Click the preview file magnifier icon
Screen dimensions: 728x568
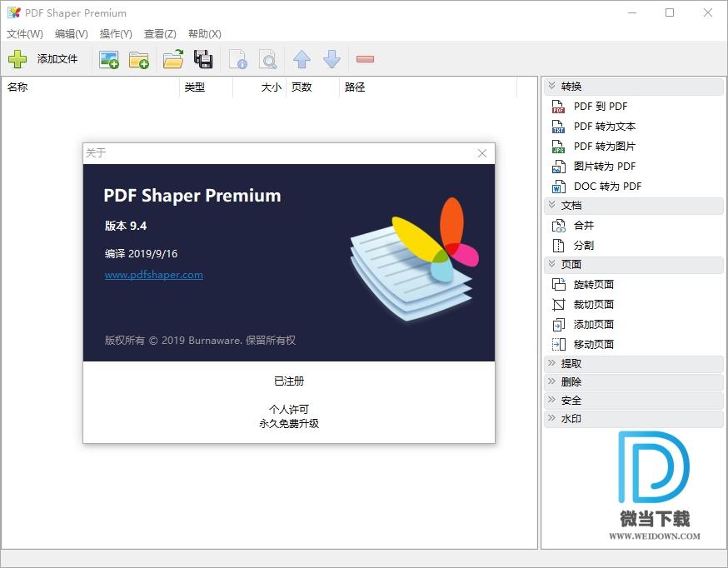[268, 59]
